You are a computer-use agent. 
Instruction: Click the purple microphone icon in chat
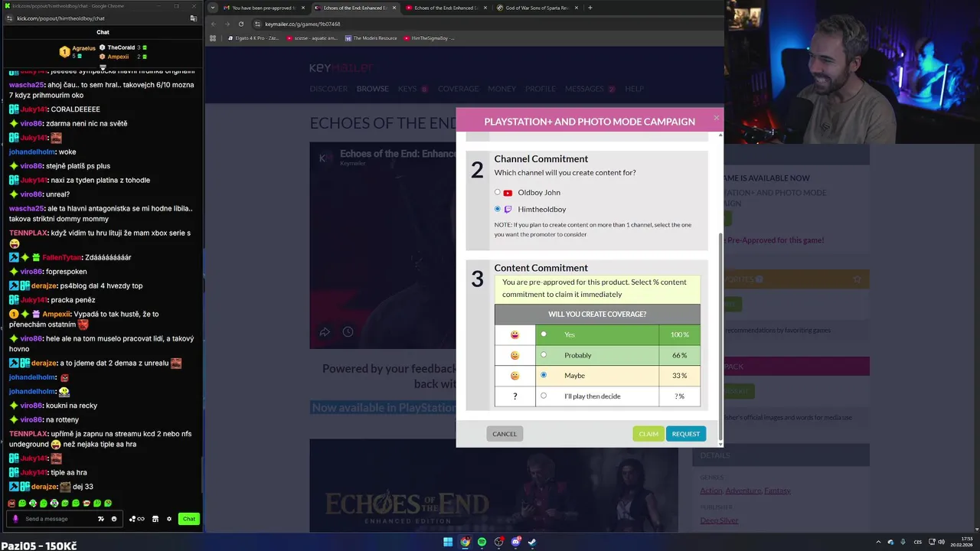[x=15, y=519]
